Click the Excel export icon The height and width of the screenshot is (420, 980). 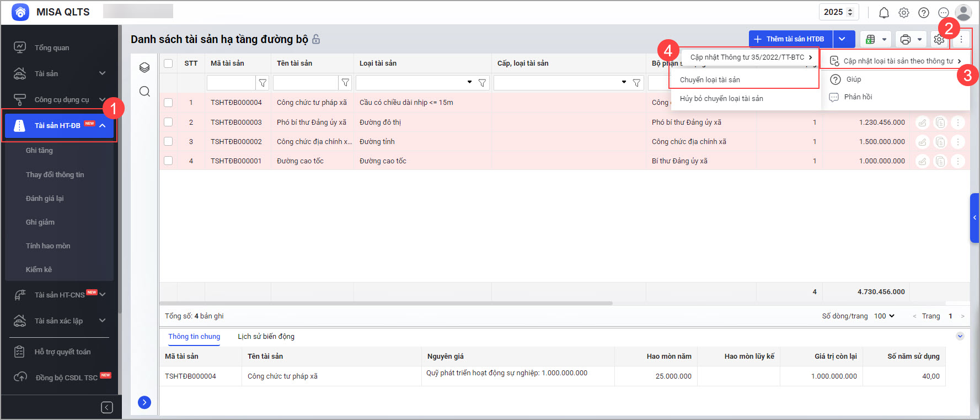click(870, 39)
